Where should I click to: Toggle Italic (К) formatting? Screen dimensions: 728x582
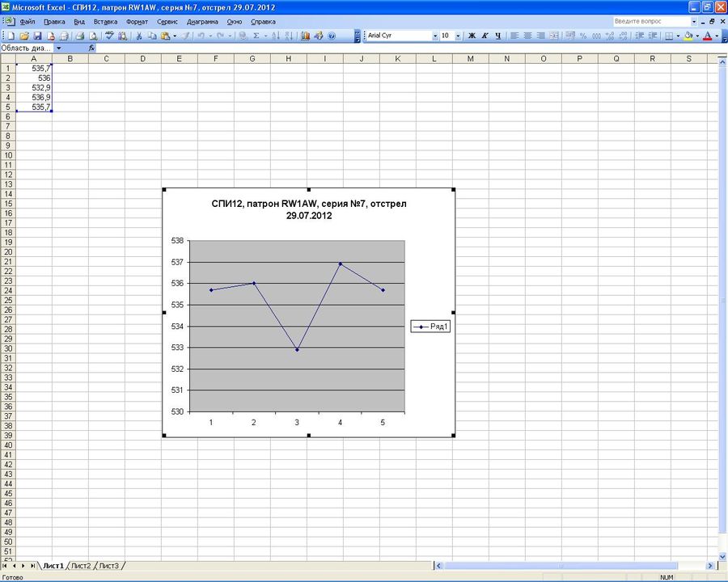pos(485,36)
